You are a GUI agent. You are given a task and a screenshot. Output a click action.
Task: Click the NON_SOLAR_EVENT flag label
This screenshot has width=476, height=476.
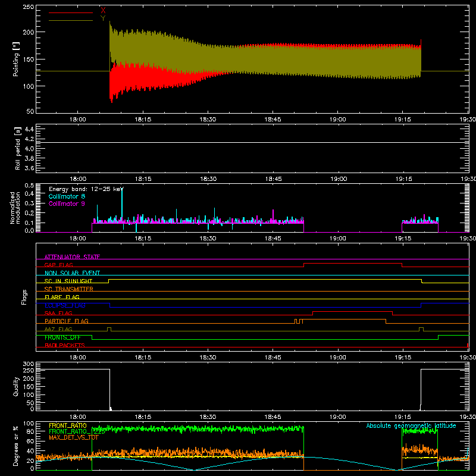(72, 273)
